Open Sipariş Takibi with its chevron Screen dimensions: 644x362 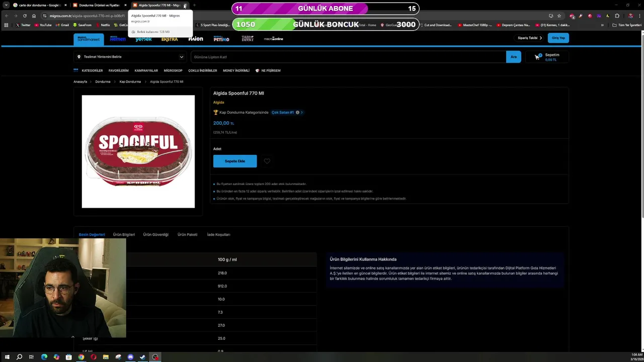pos(530,38)
